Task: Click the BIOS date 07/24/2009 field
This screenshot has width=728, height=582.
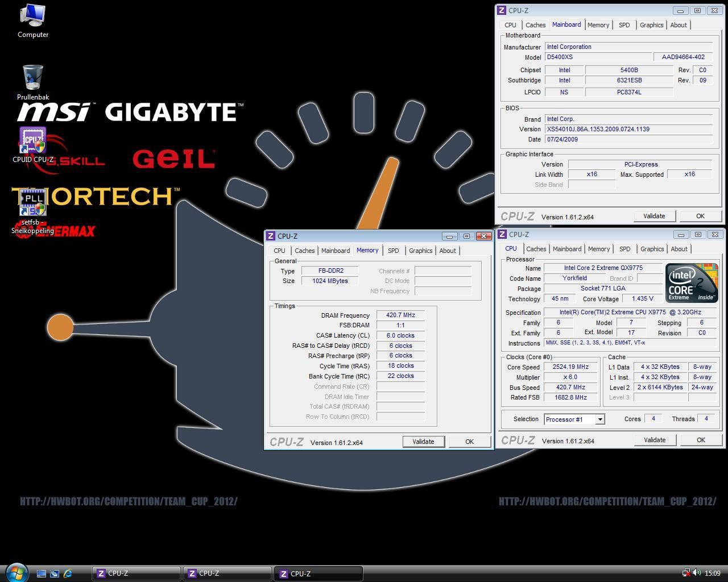Action: 628,139
